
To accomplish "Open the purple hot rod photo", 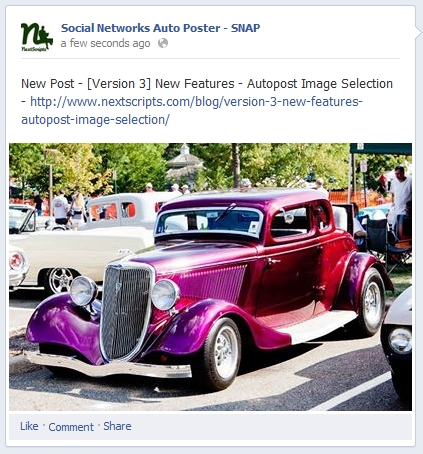I will [210, 277].
